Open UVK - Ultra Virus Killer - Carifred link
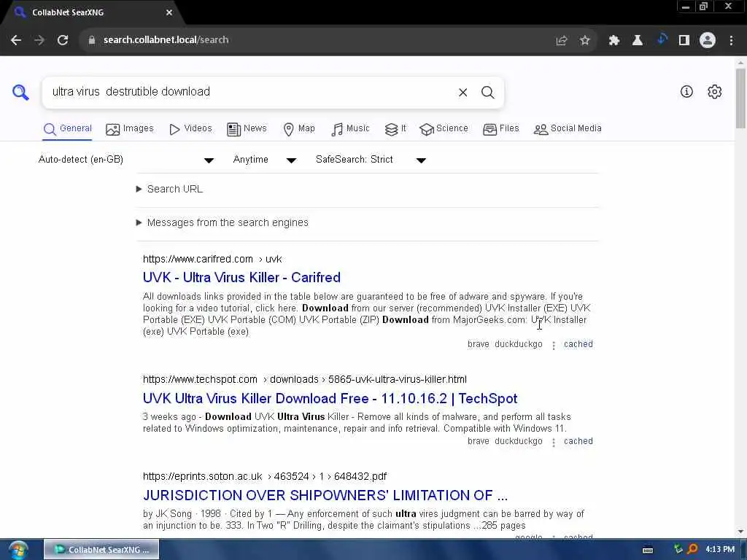 point(241,278)
